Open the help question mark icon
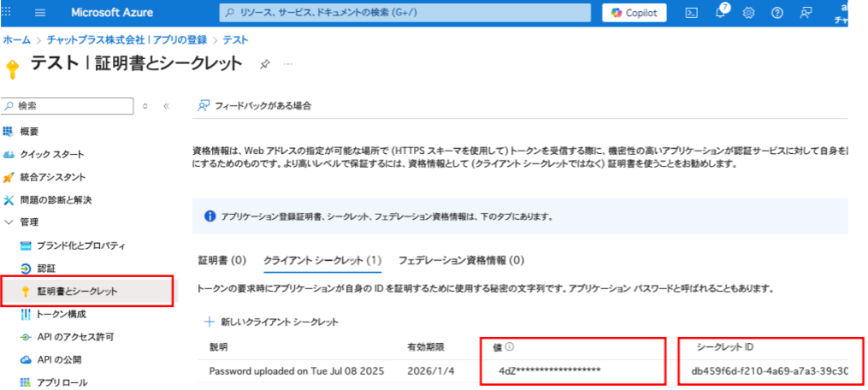The image size is (868, 390). 777,14
